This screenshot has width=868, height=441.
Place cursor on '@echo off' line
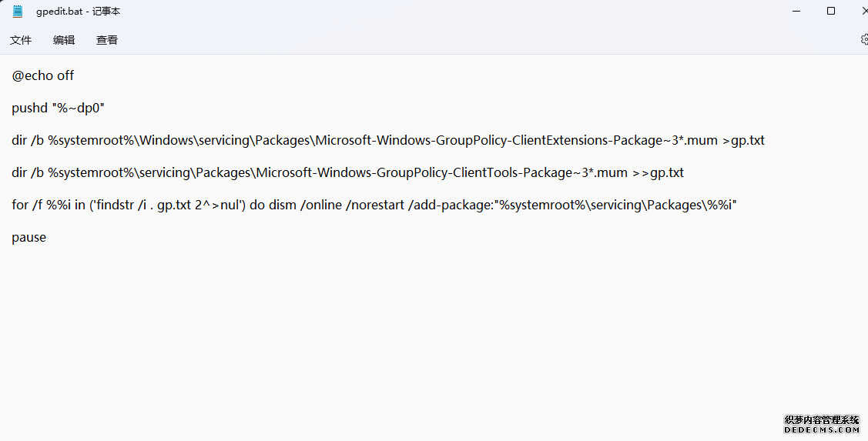coord(42,75)
